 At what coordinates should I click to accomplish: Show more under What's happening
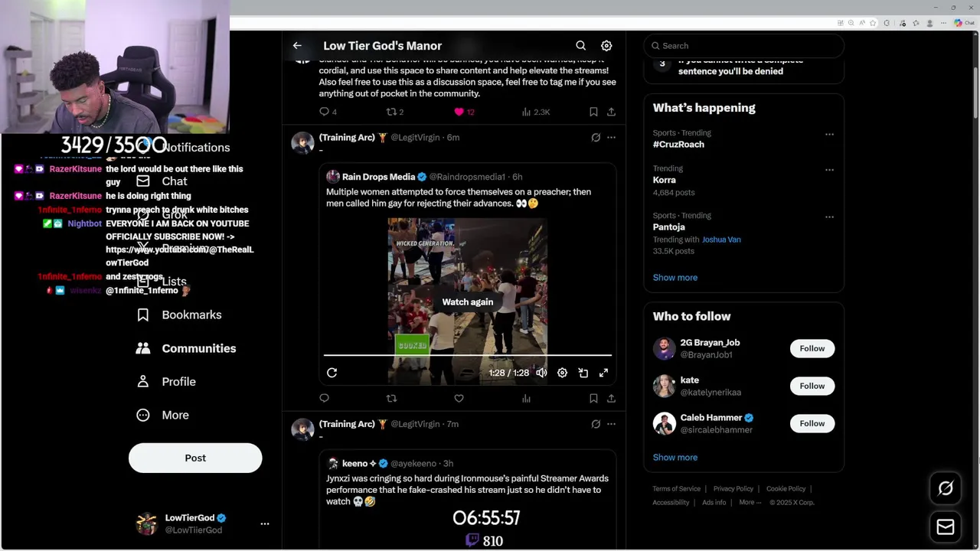pyautogui.click(x=675, y=277)
